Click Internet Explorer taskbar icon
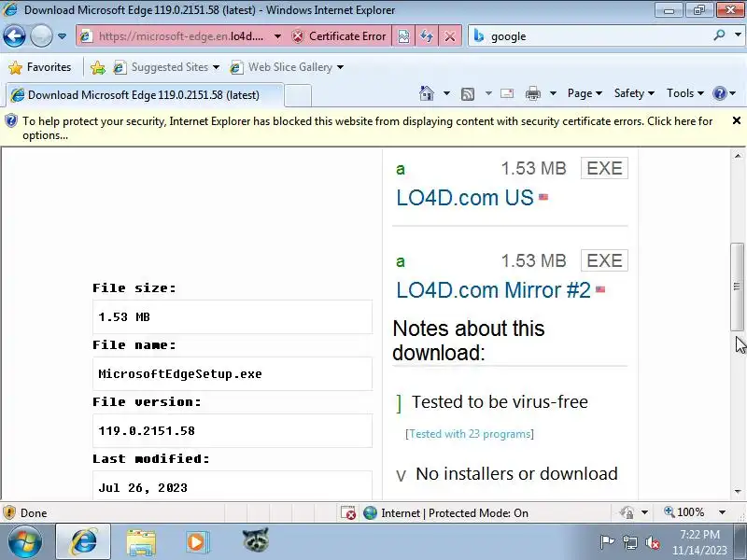The height and width of the screenshot is (560, 747). pos(84,542)
